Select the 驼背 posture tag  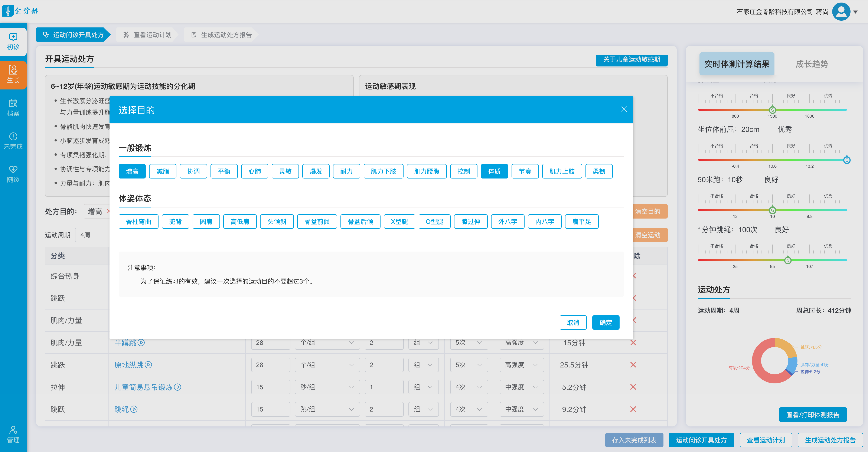175,221
